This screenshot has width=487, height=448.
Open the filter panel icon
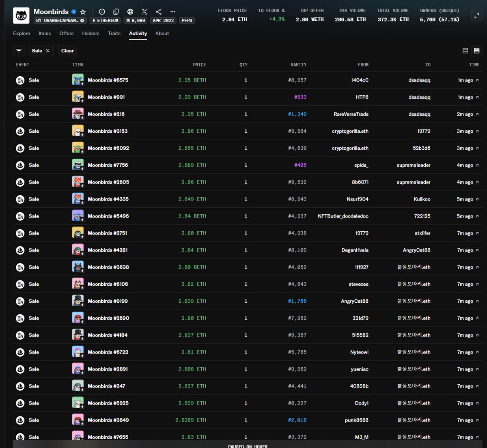coord(19,51)
